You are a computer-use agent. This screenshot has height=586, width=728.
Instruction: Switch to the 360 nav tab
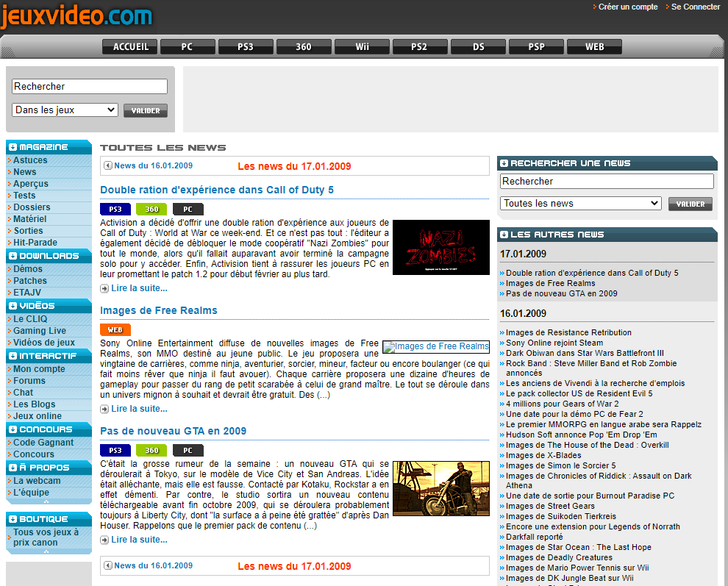pos(304,47)
